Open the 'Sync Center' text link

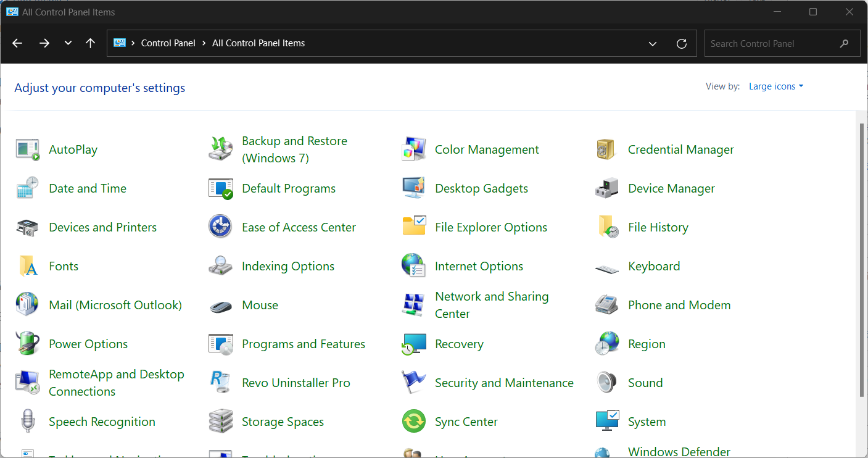pos(466,422)
